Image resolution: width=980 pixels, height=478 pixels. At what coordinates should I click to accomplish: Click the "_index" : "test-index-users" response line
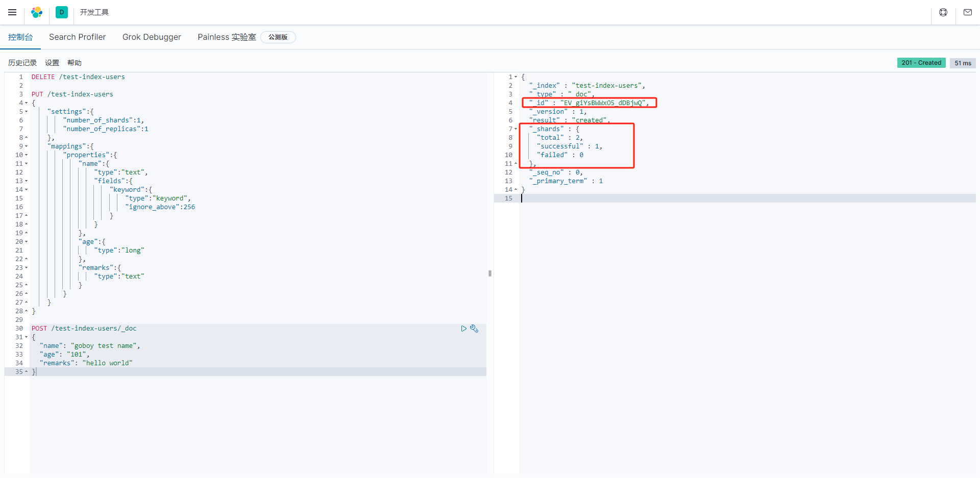tap(587, 86)
